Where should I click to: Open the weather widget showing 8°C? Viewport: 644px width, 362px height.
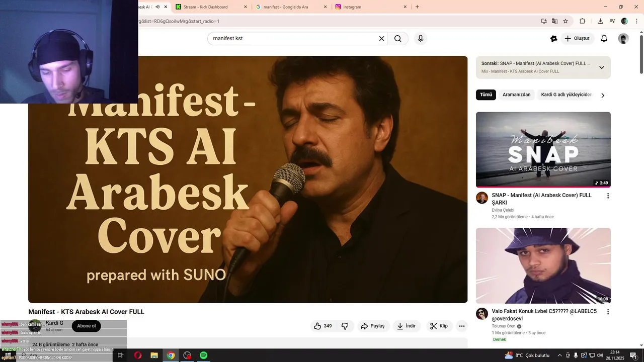pyautogui.click(x=526, y=355)
